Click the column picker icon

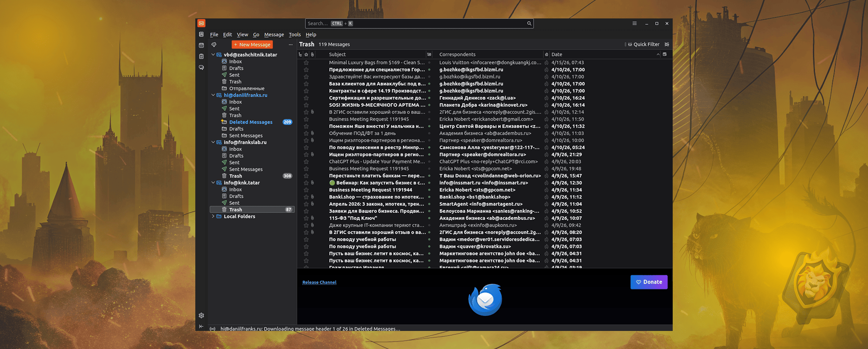665,54
